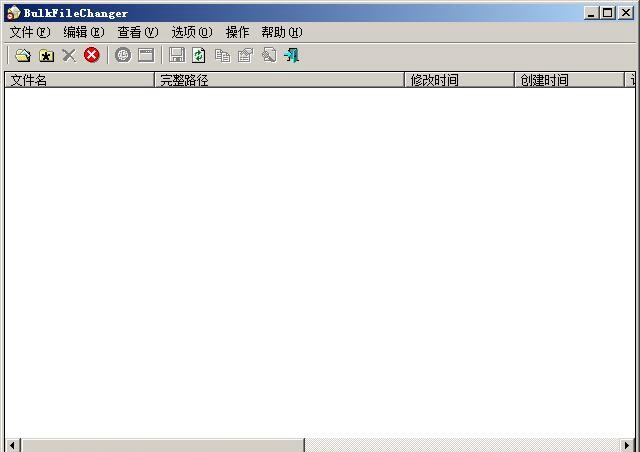This screenshot has width=640, height=452.
Task: Open the 操作 menu
Action: (237, 32)
